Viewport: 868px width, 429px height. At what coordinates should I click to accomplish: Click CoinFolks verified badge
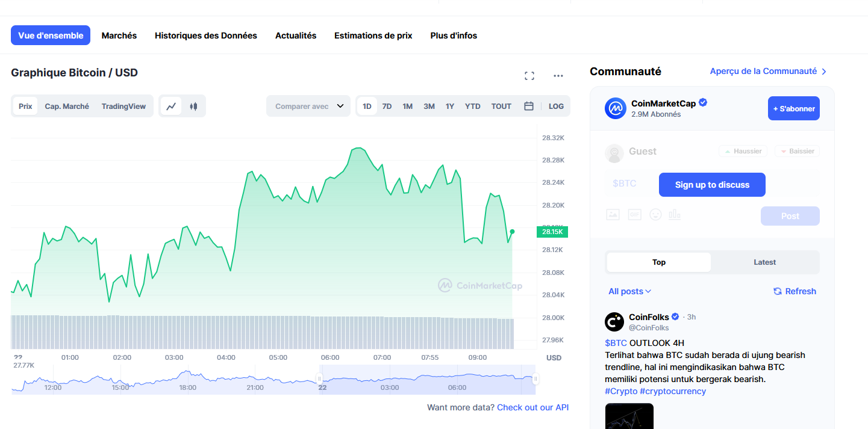point(676,316)
